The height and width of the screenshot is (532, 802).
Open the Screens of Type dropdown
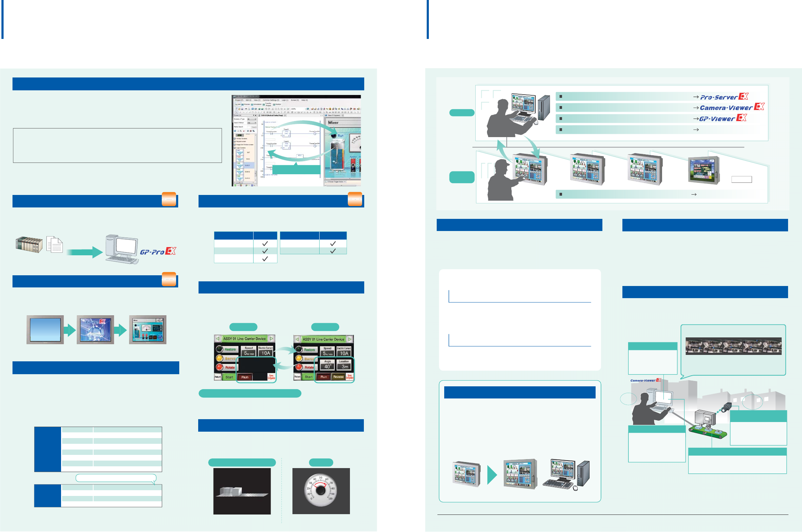[252, 119]
